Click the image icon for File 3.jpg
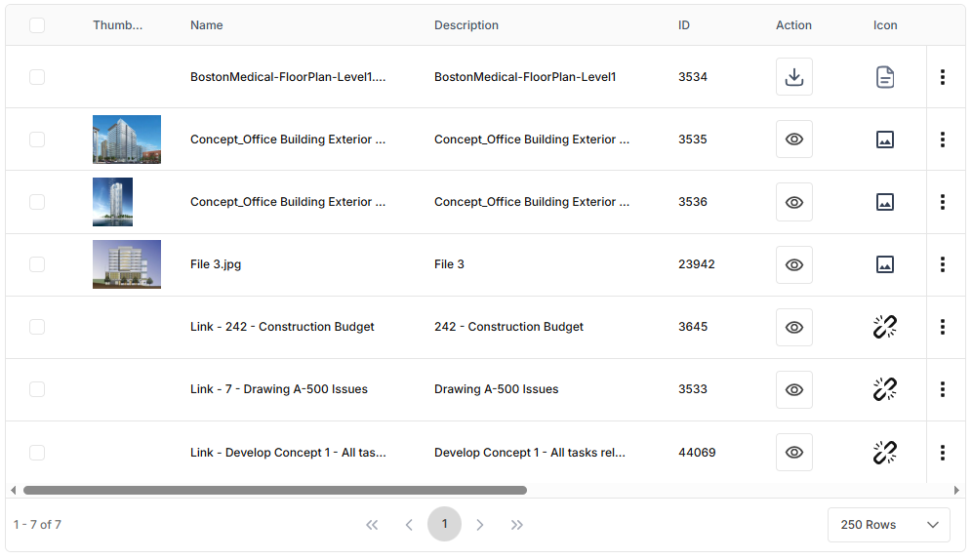Viewport: 972px width, 560px height. pos(884,264)
